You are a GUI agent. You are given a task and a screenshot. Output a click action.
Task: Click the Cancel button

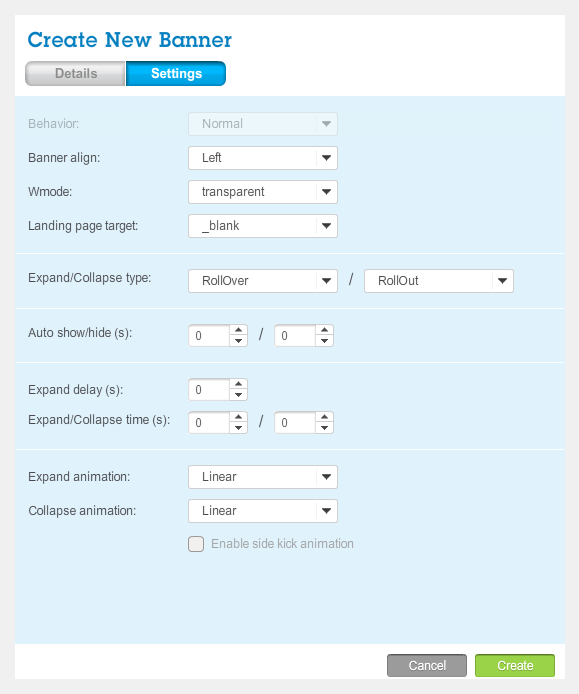tap(427, 666)
